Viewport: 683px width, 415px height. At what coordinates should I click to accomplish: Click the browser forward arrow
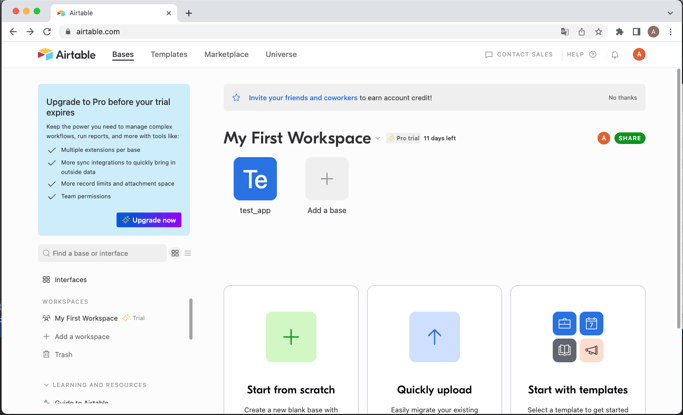pos(30,31)
